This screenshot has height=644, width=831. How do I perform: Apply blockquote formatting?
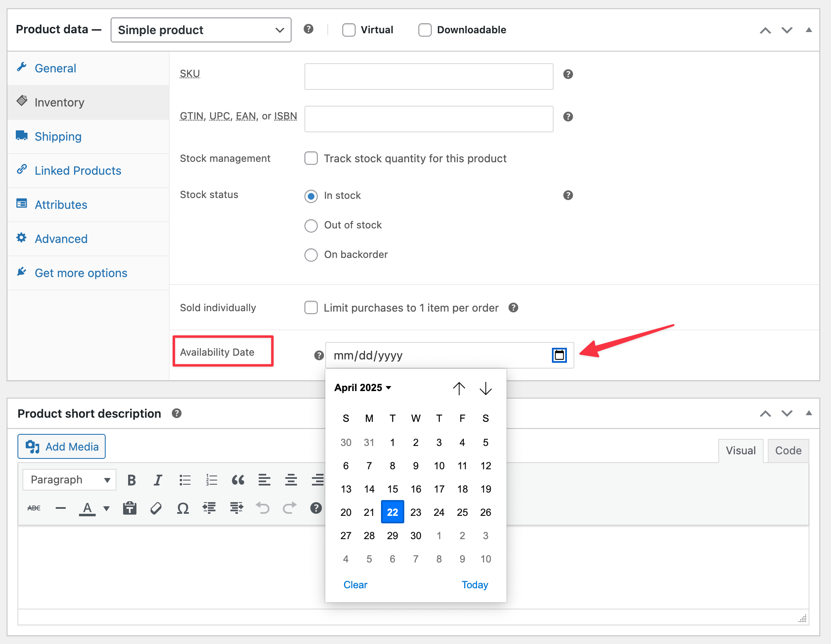click(x=238, y=480)
